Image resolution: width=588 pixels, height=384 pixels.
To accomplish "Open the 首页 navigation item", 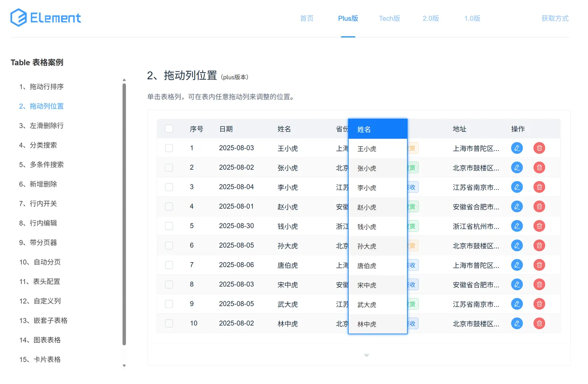I will (x=306, y=18).
